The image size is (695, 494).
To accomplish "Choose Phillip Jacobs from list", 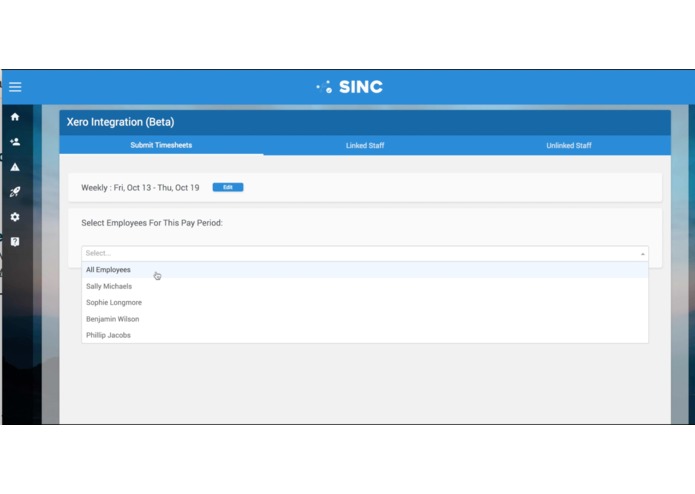I will click(365, 335).
